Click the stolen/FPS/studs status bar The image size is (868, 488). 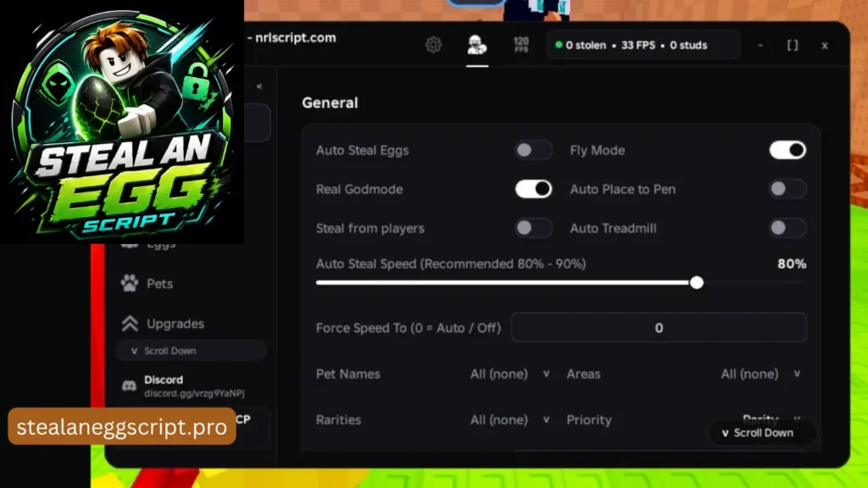643,46
